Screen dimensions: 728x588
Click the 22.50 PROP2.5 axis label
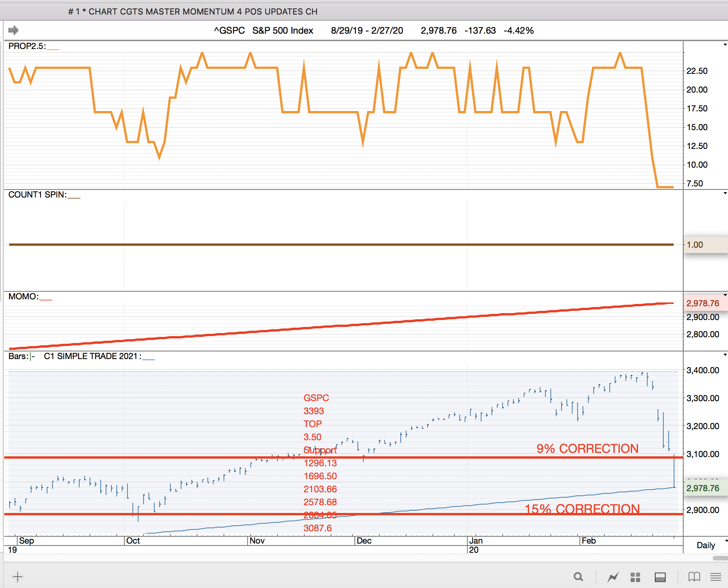pyautogui.click(x=697, y=71)
